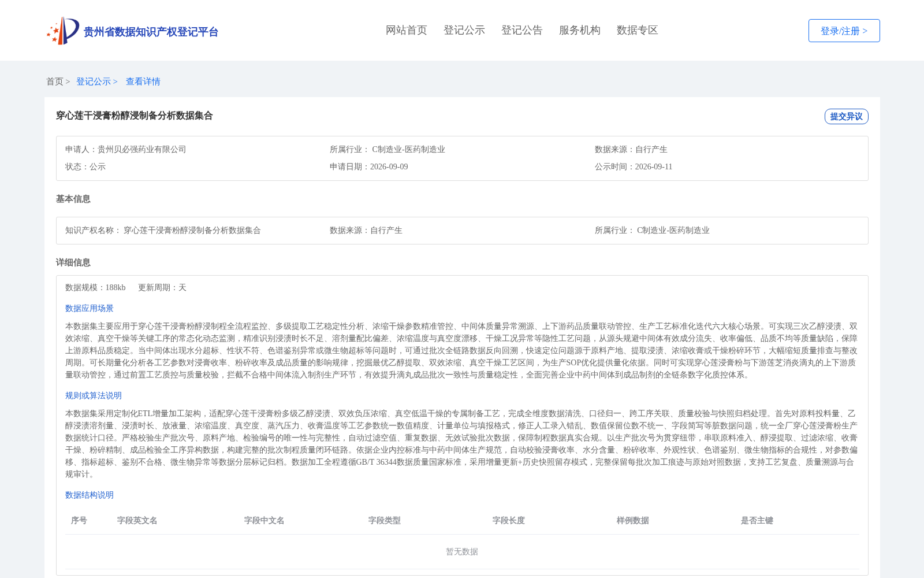
Task: Click 所属行业 value in the 基本信息 box
Action: coord(673,230)
